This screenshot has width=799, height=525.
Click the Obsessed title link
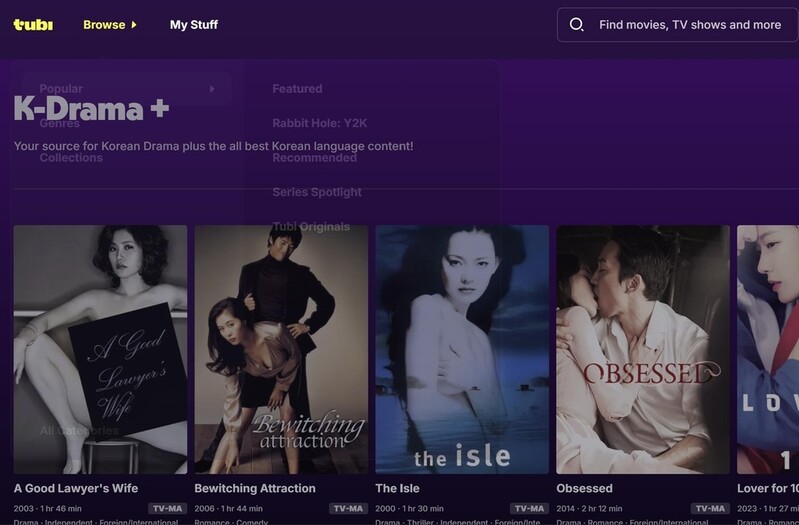pyautogui.click(x=584, y=488)
